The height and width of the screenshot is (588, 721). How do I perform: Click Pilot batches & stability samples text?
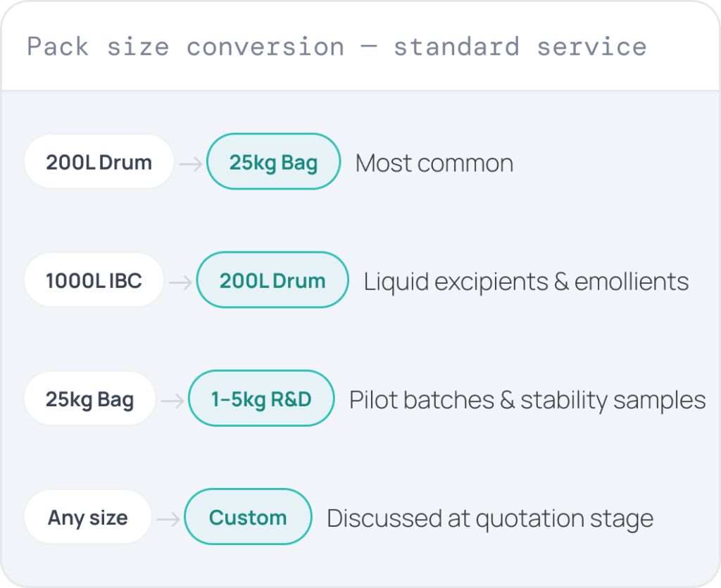click(527, 401)
